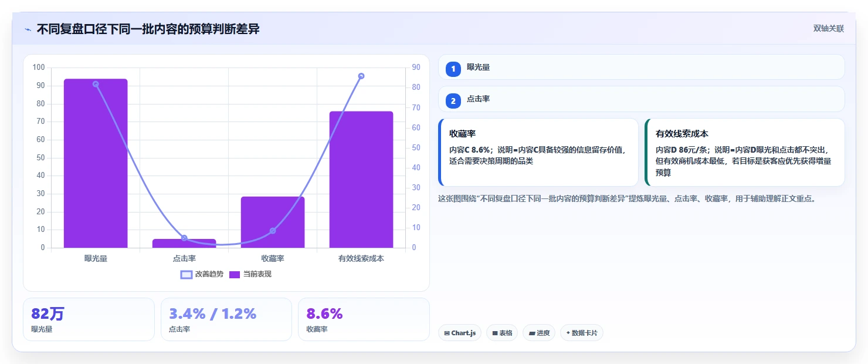Click the 改善趋势 legend color box
Screen dimensions: 868x364
[187, 274]
